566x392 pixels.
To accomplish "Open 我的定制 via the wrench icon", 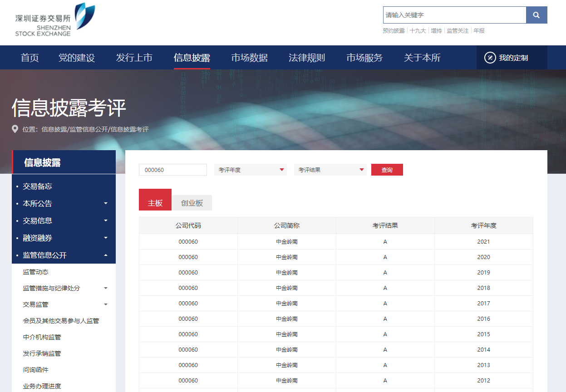I will [490, 58].
